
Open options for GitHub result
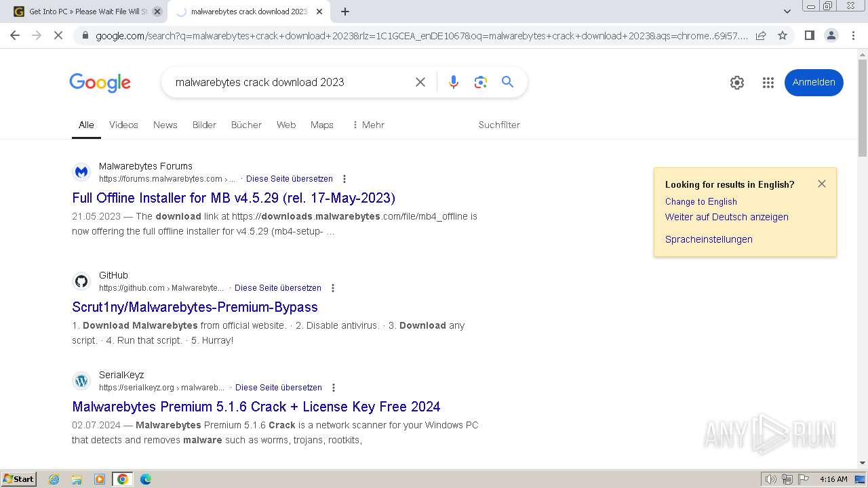(333, 288)
